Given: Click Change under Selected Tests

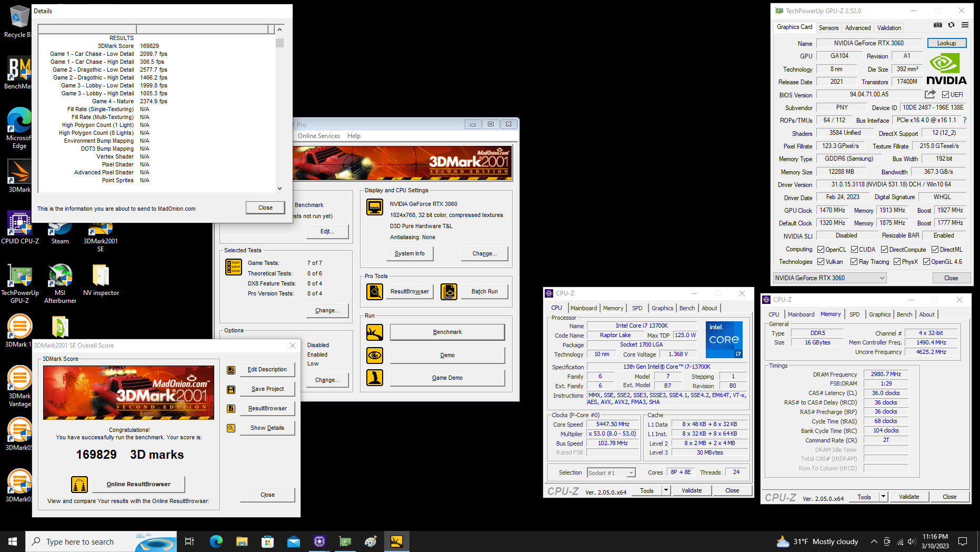Looking at the screenshot, I should pos(327,311).
